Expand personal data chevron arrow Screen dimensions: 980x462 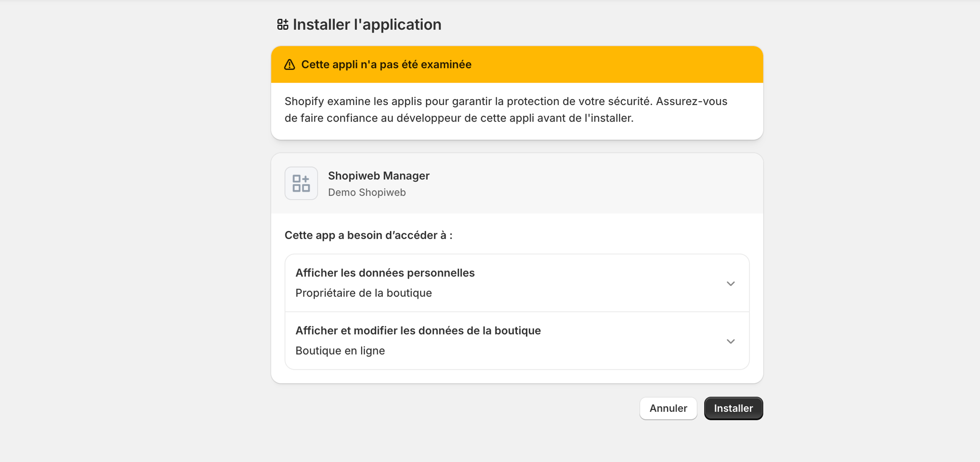(730, 283)
